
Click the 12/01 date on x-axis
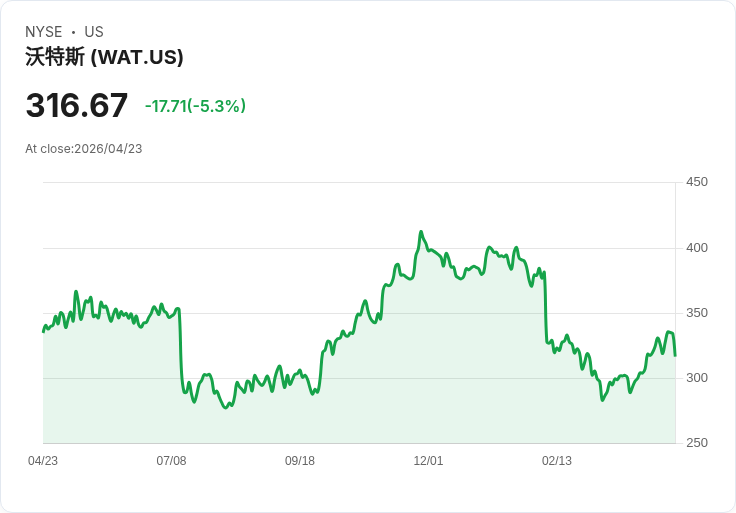pyautogui.click(x=428, y=461)
